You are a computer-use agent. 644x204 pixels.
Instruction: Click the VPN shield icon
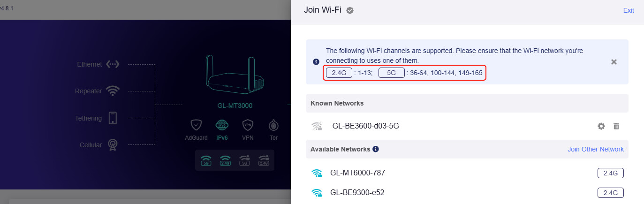pyautogui.click(x=248, y=126)
